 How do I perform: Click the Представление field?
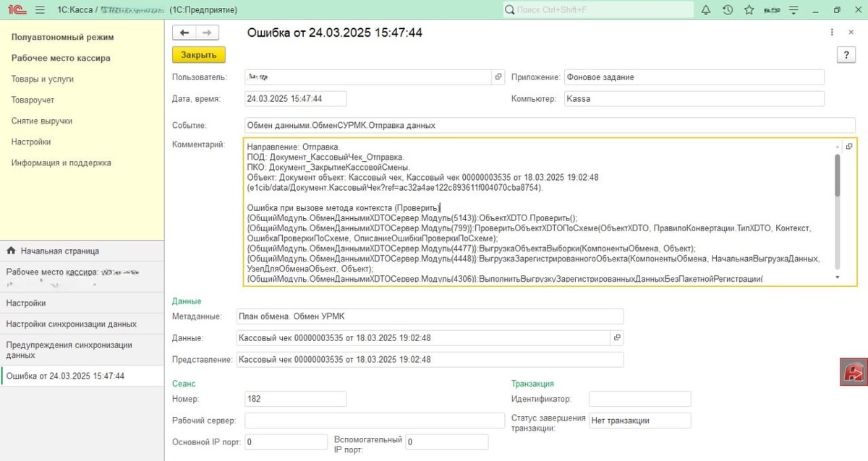coord(430,359)
